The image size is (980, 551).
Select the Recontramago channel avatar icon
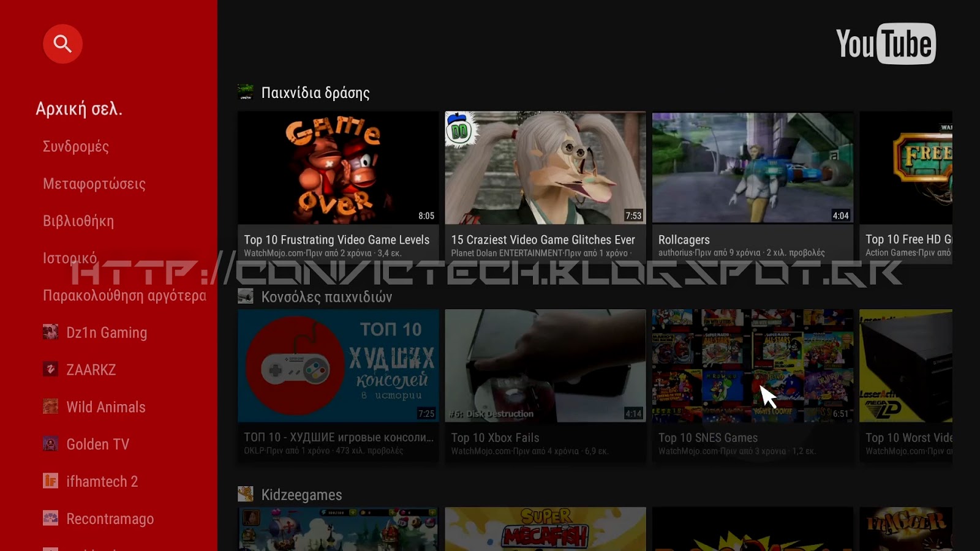tap(51, 519)
